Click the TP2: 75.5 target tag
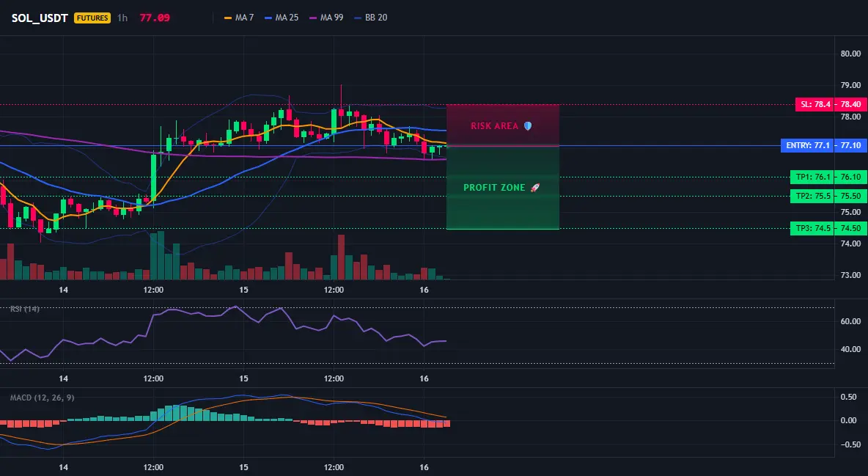 [x=812, y=196]
